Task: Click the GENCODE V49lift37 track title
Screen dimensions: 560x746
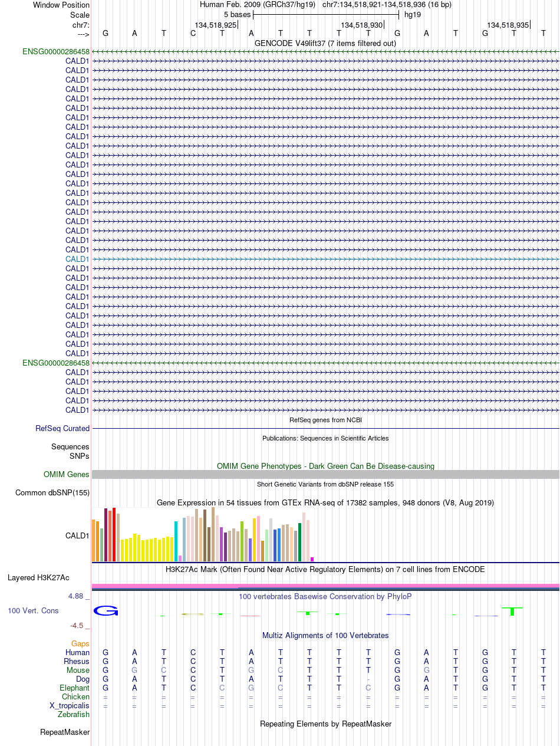Action: coord(325,44)
